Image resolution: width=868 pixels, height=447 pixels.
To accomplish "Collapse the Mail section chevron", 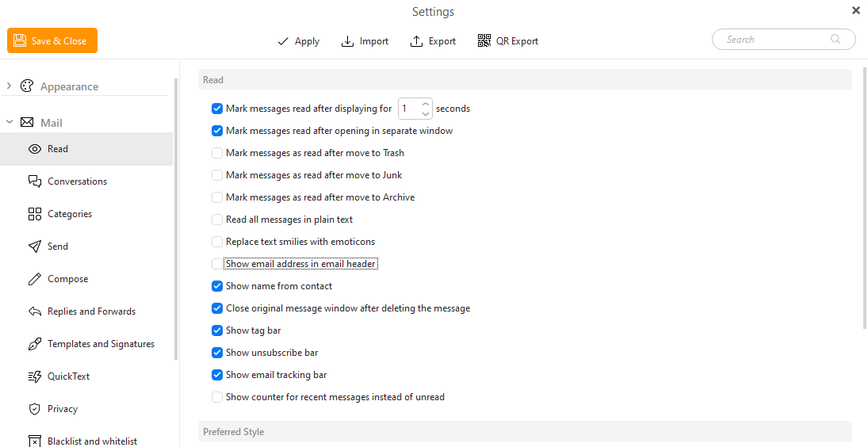I will coord(9,122).
